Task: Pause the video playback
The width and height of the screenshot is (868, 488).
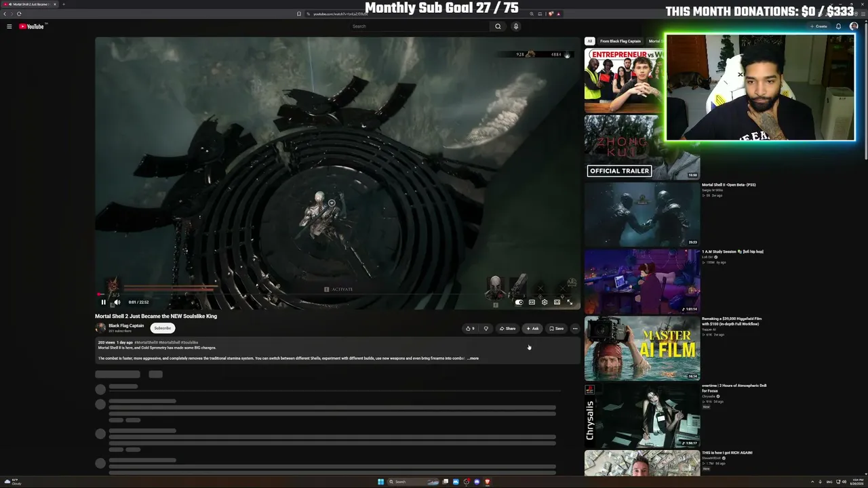Action: [x=104, y=302]
